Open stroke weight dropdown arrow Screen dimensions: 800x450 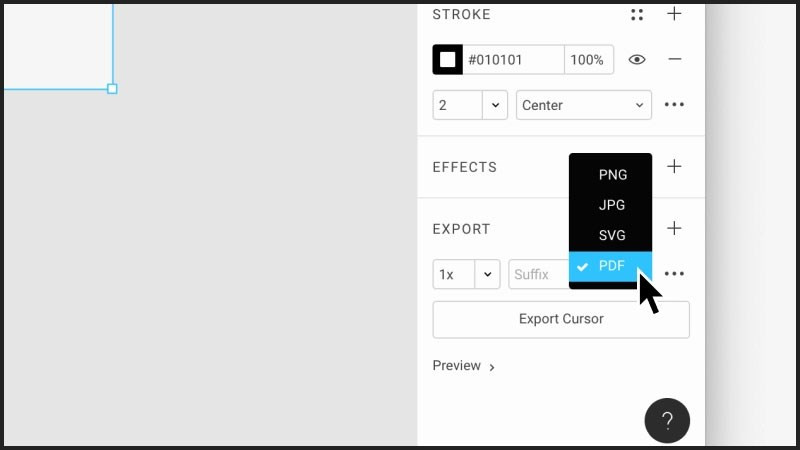(495, 105)
